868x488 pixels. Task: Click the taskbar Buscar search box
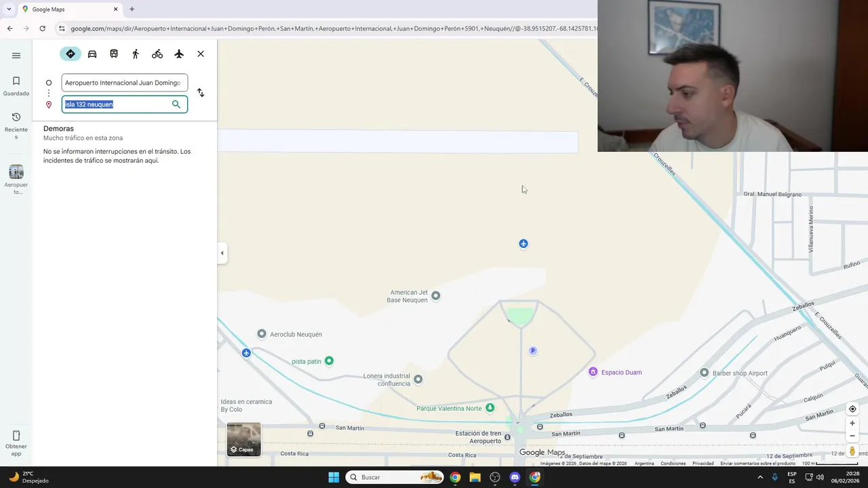click(395, 477)
